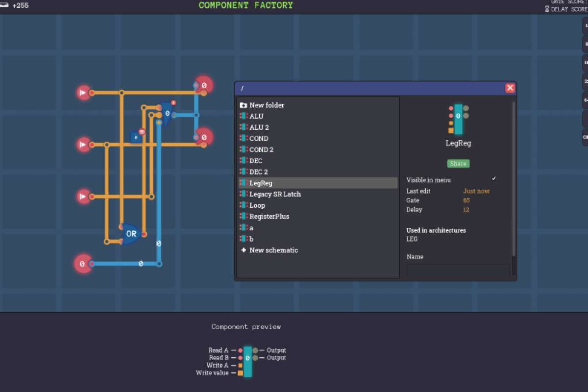Click the plus icon next to New schematic
This screenshot has height=392, width=588.
click(x=244, y=250)
